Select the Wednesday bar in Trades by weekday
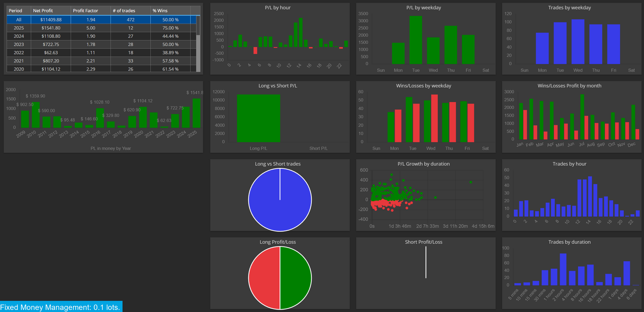This screenshot has width=644, height=312. 578,42
